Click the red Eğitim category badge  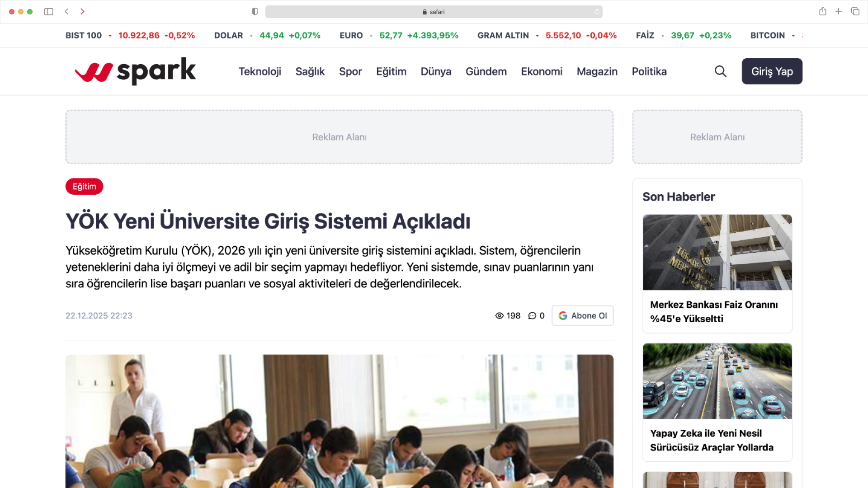click(x=85, y=187)
